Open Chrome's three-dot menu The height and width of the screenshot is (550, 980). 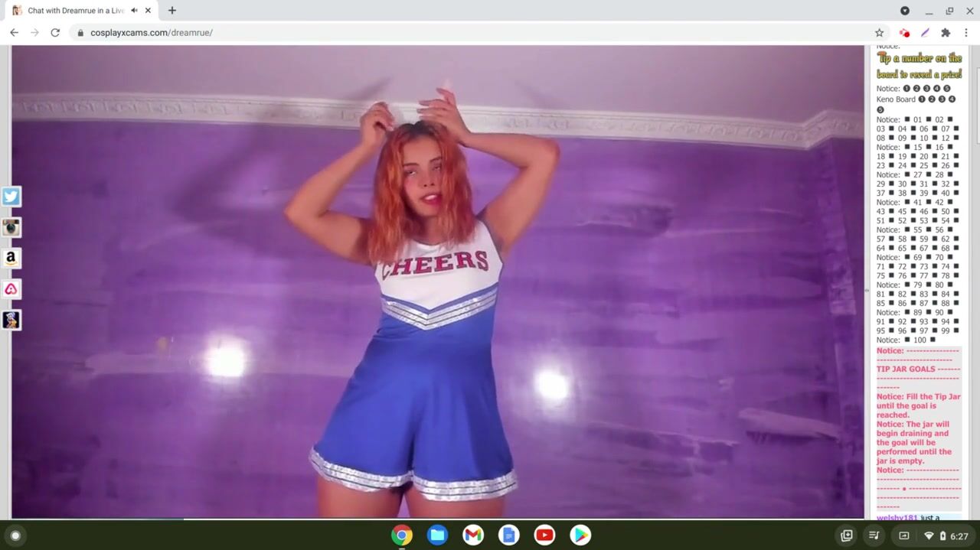(966, 33)
